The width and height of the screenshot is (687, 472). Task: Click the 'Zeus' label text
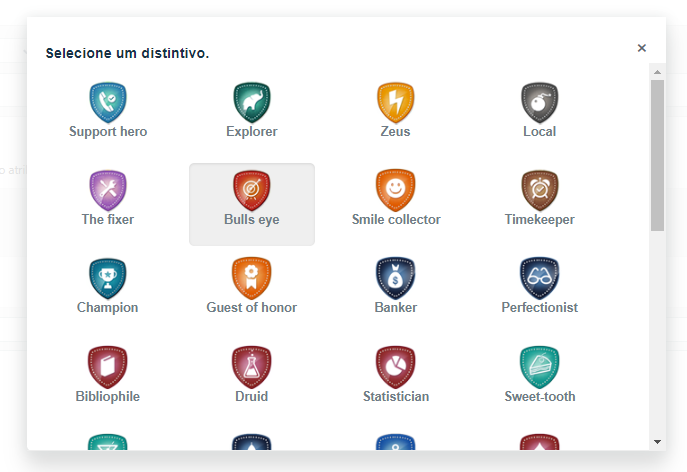(395, 131)
